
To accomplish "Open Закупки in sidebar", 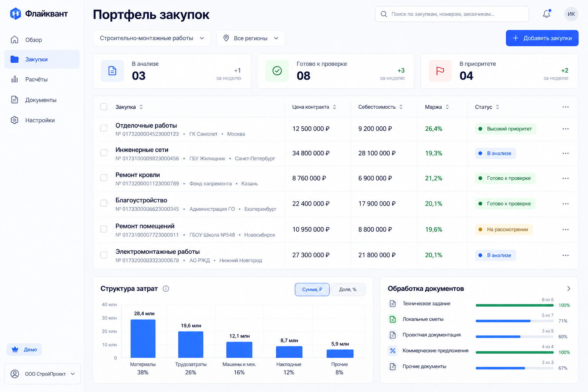I will click(x=42, y=59).
